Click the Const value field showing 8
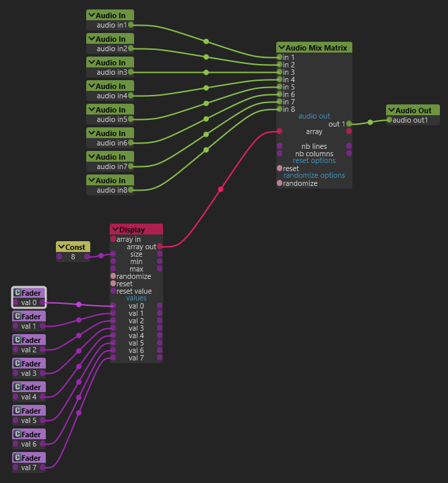Image resolution: width=448 pixels, height=483 pixels. tap(73, 257)
